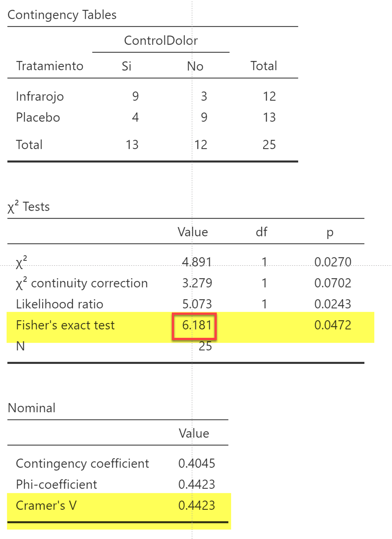The image size is (392, 539).
Task: Select the Contingency coefficient value 0.4045
Action: 196,464
